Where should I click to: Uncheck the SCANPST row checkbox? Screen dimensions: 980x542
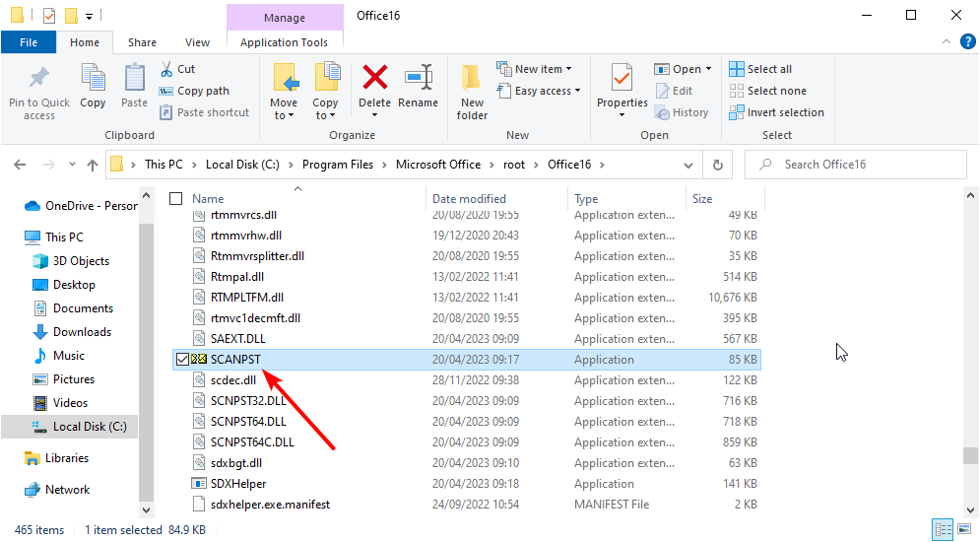182,360
